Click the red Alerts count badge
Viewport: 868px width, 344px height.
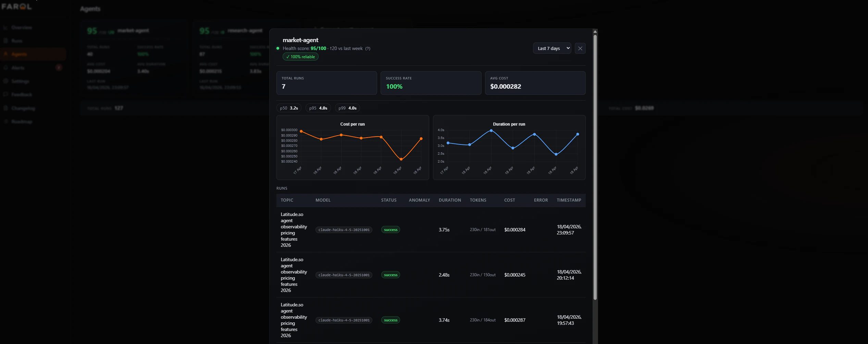(59, 68)
